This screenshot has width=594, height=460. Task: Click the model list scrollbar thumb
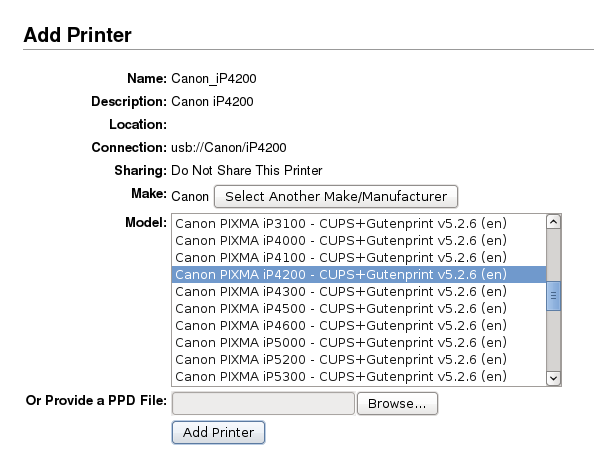553,296
